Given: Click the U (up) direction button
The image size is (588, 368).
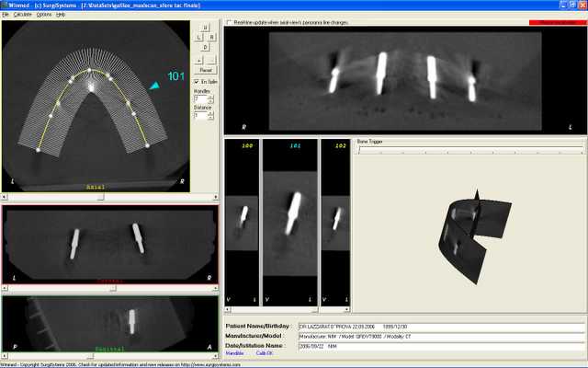Looking at the screenshot, I should (x=205, y=28).
